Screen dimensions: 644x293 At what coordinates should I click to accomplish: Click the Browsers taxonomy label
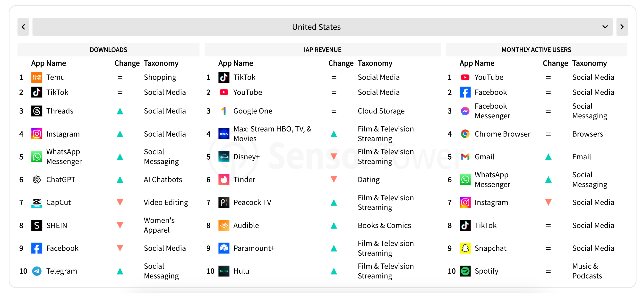(x=587, y=134)
